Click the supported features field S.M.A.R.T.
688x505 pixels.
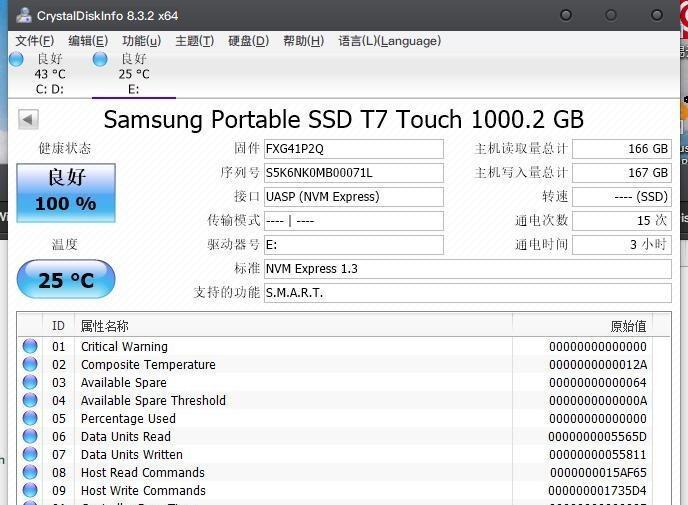click(468, 293)
